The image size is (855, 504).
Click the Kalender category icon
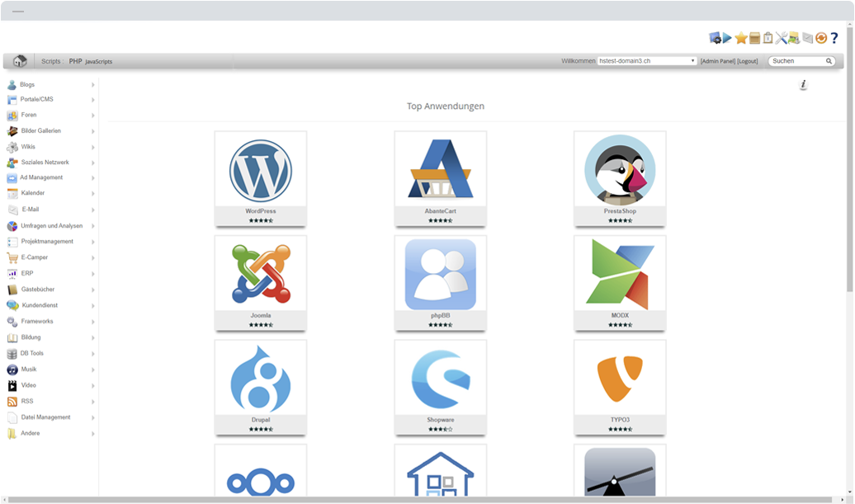(x=12, y=193)
